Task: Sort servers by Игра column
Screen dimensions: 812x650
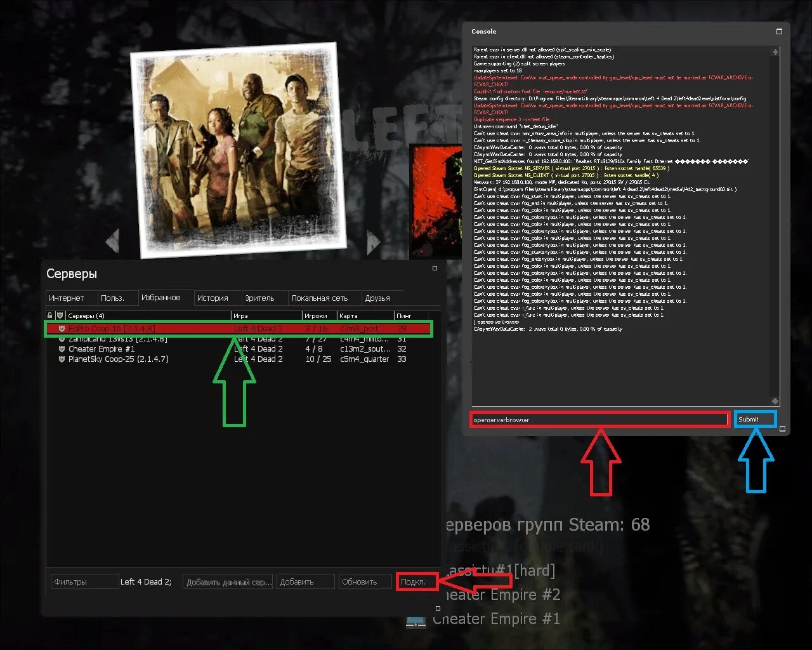Action: [267, 315]
